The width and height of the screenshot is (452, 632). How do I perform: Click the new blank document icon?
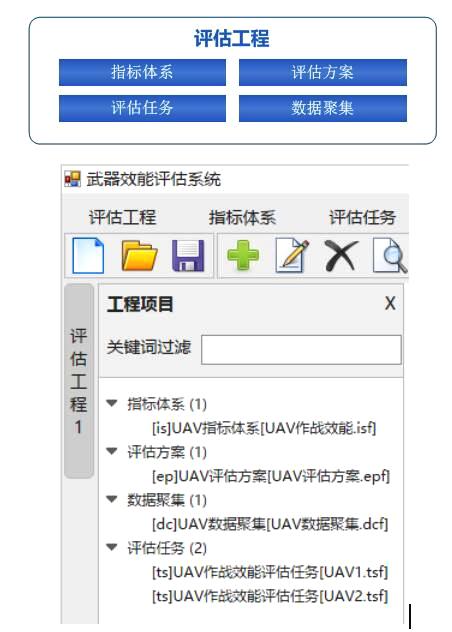pyautogui.click(x=88, y=256)
